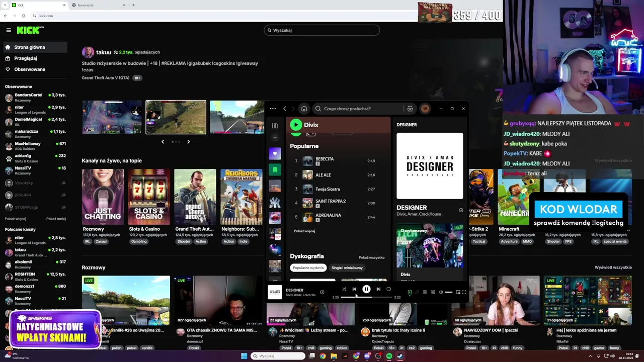Play ALE ALE in the popular tracks list
644x362 pixels.
coord(323,175)
